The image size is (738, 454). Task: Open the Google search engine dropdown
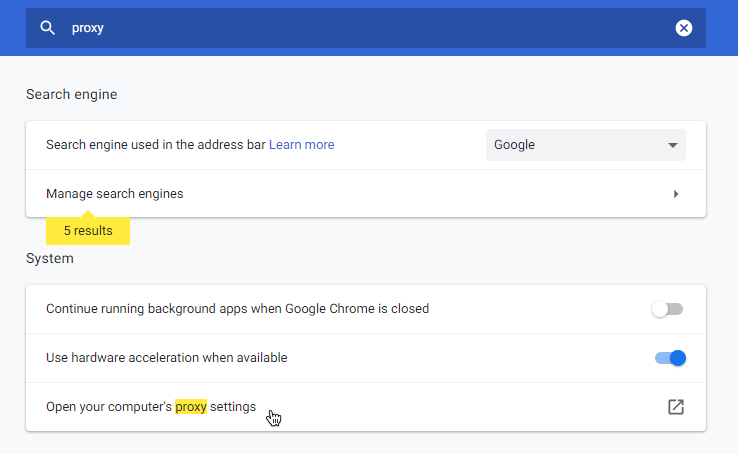coord(586,145)
